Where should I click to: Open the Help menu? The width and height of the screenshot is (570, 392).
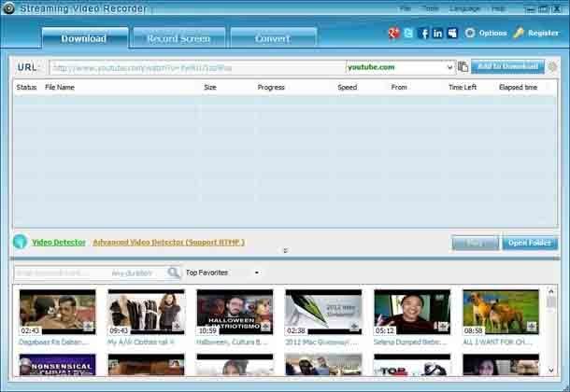(x=498, y=8)
